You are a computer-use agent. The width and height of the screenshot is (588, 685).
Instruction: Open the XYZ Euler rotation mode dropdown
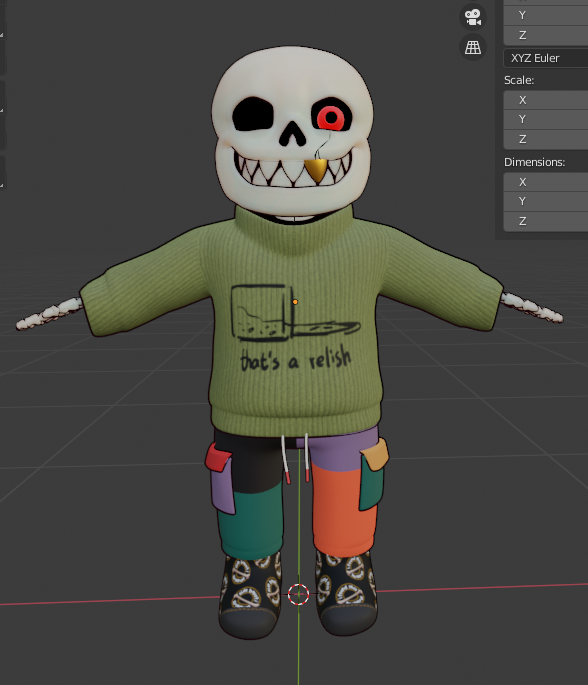coord(546,58)
